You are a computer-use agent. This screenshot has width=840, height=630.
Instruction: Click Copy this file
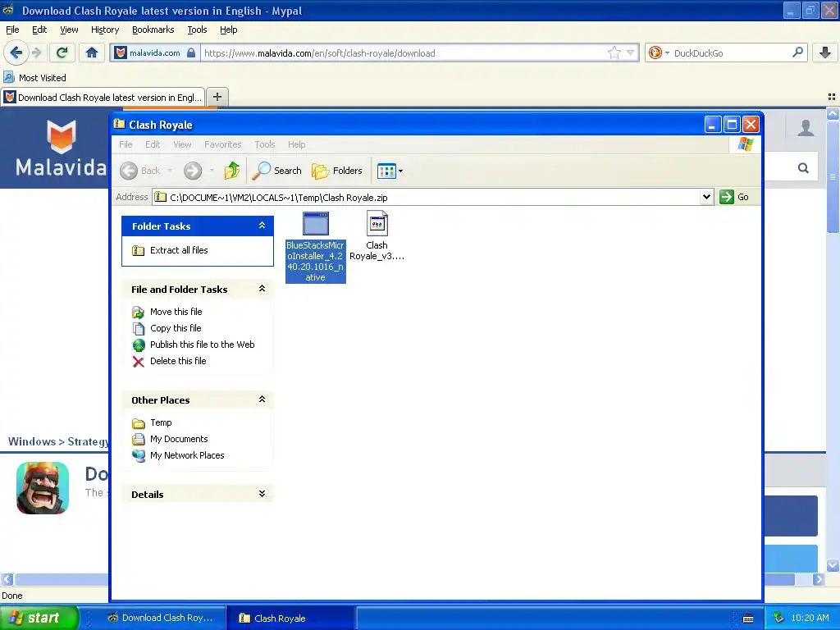point(176,328)
